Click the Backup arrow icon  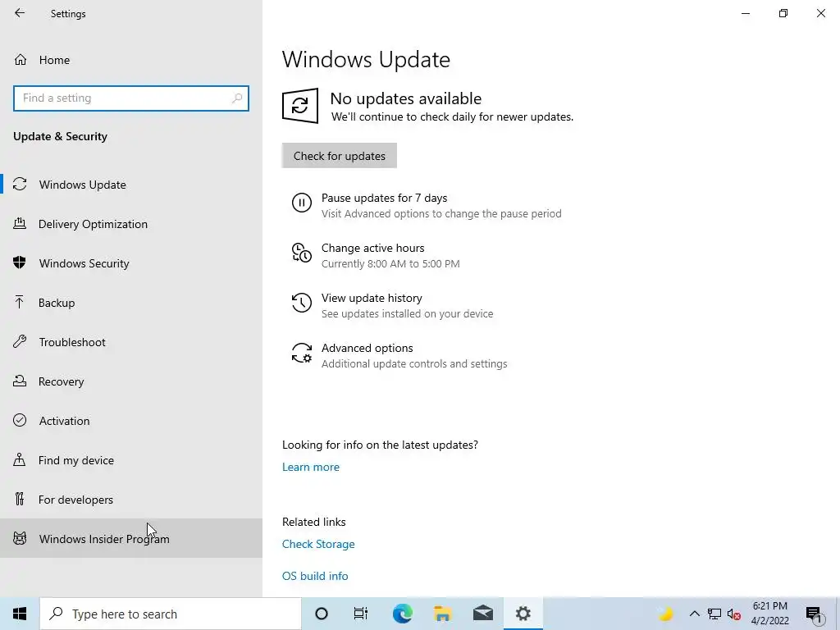[x=20, y=302]
